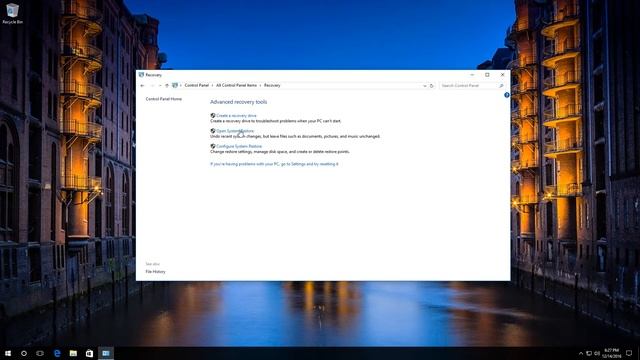Viewport: 640px width, 360px height.
Task: Open Create a recovery drive link
Action: 236,116
